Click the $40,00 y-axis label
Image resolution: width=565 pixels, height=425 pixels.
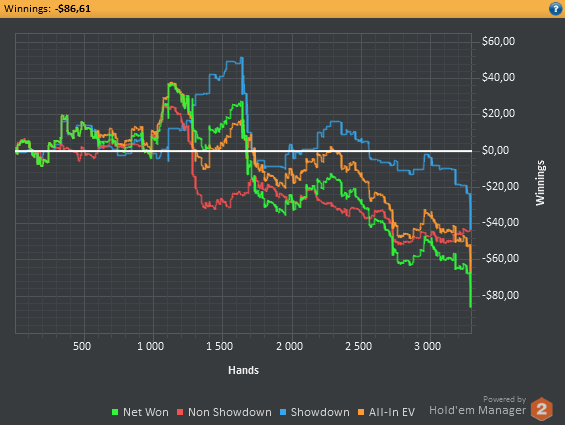(498, 77)
